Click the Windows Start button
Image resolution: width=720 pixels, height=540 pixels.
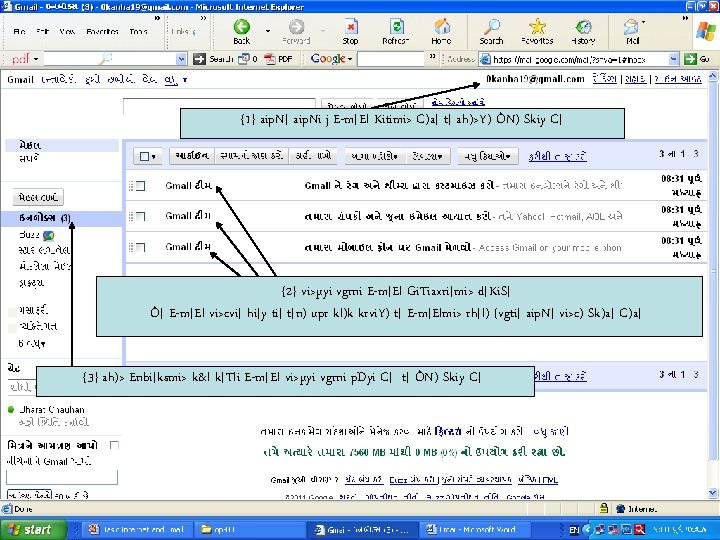tap(32, 529)
